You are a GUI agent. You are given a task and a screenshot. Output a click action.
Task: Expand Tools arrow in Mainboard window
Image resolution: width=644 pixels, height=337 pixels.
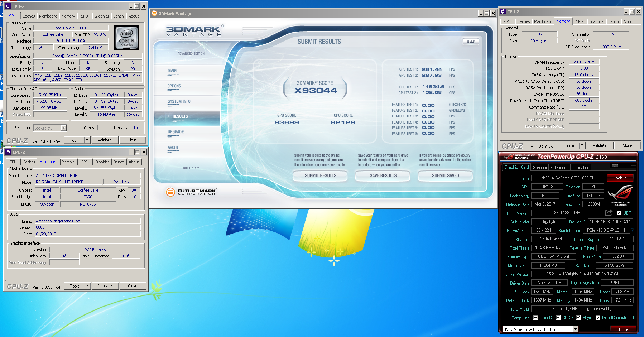[87, 286]
